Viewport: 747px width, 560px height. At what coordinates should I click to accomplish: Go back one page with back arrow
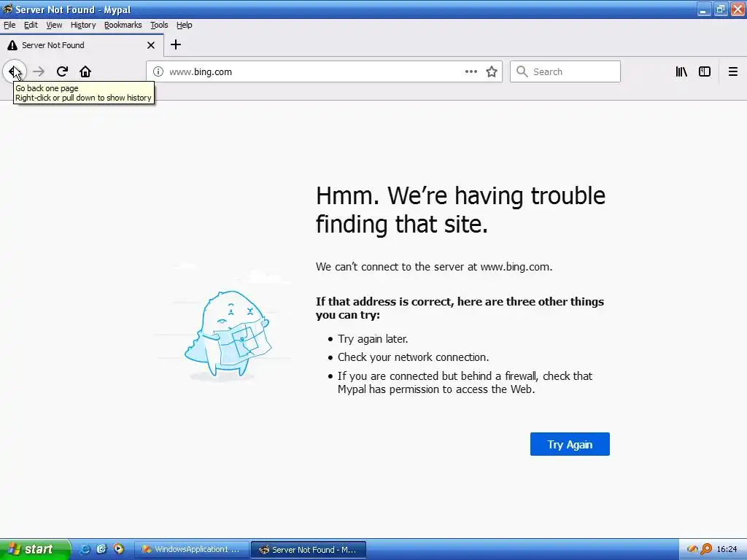point(15,71)
